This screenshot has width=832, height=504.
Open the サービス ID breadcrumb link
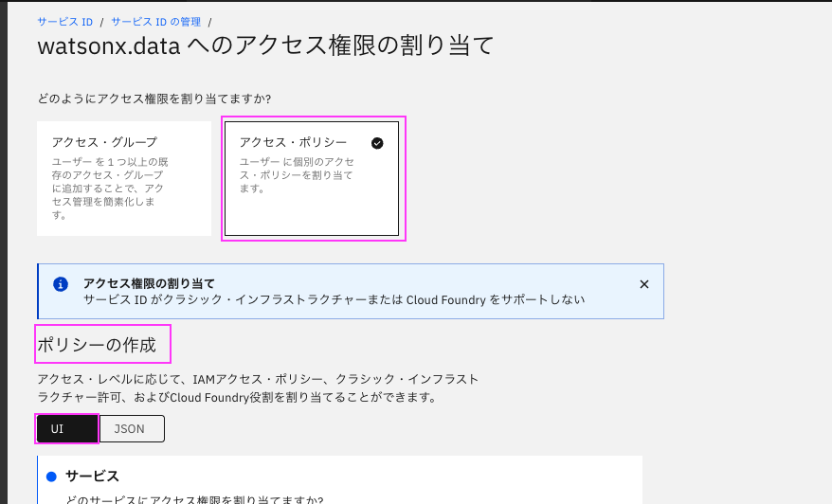point(64,22)
